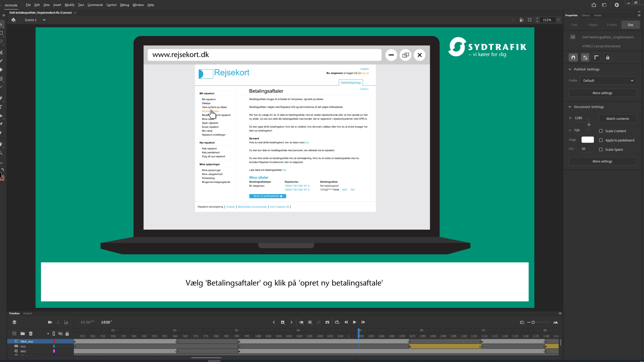Click the Match contents button

(617, 119)
